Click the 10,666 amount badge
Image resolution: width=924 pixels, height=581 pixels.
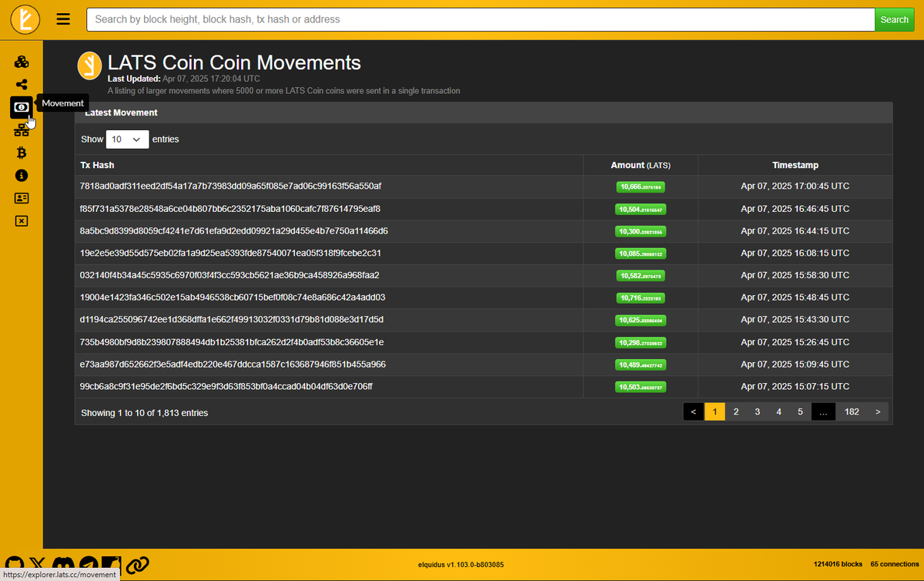(x=641, y=186)
